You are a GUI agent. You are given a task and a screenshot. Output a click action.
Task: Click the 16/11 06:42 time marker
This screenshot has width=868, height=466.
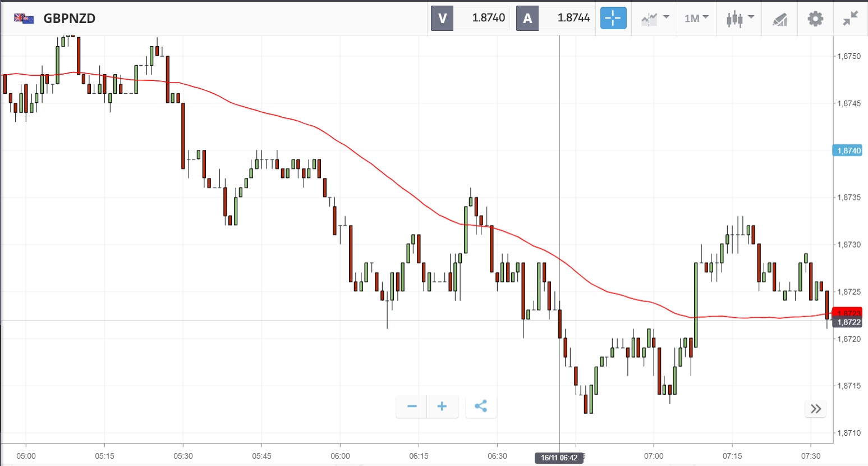pos(559,458)
